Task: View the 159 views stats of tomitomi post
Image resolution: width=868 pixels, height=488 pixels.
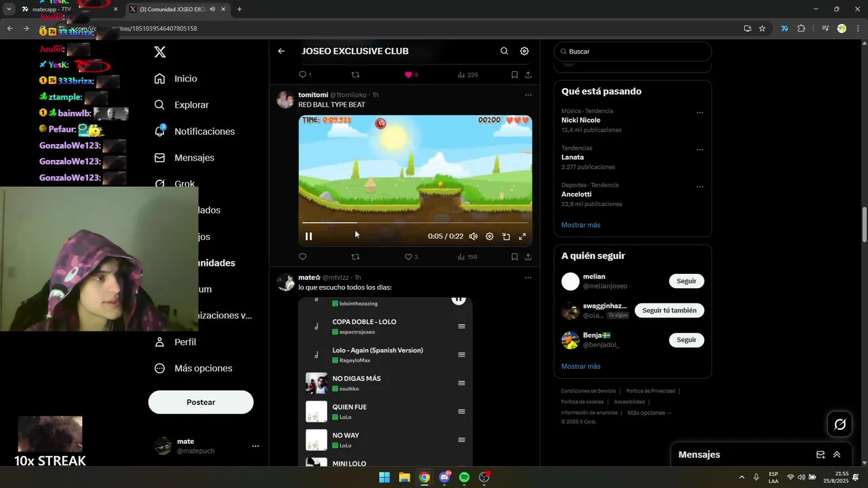Action: tap(467, 257)
